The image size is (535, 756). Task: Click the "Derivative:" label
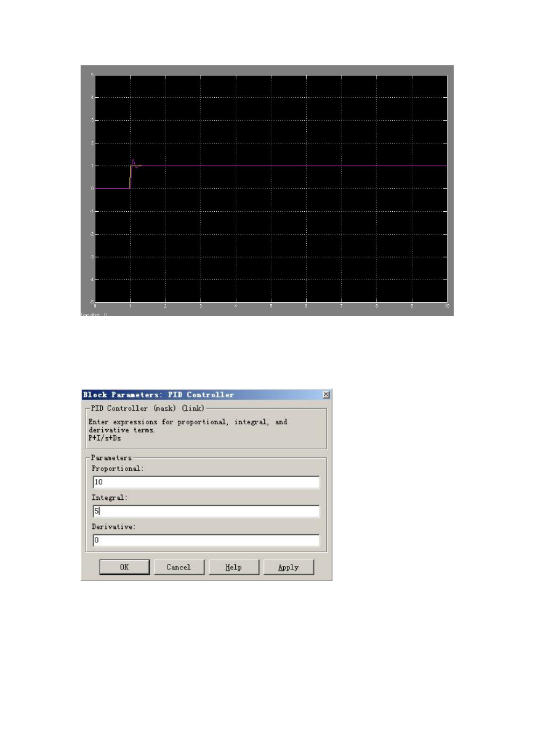tap(113, 526)
